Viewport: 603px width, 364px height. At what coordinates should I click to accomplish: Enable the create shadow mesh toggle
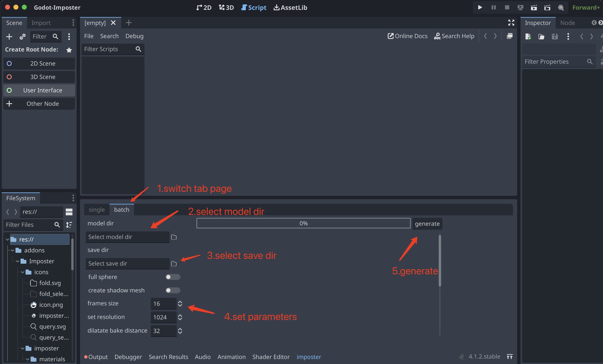[173, 290]
